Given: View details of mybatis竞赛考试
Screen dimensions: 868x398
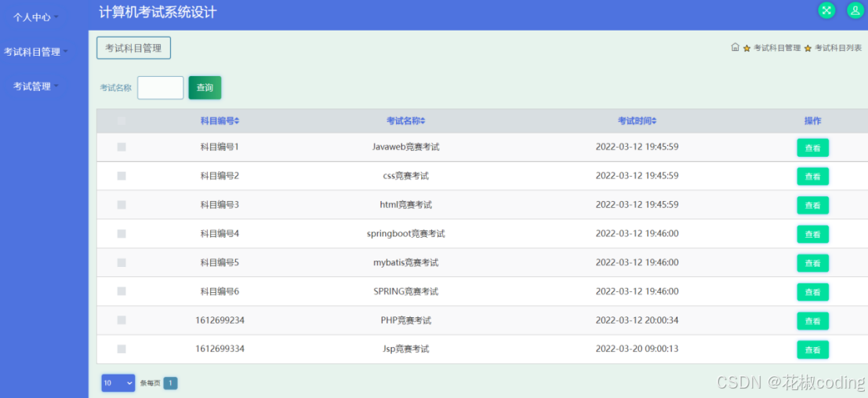Looking at the screenshot, I should click(x=812, y=263).
